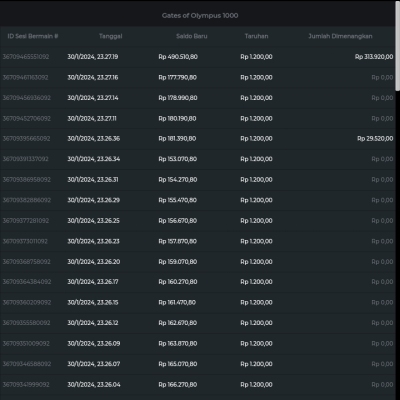Select the 'Tanggal' column header
The image size is (400, 400).
tap(111, 36)
